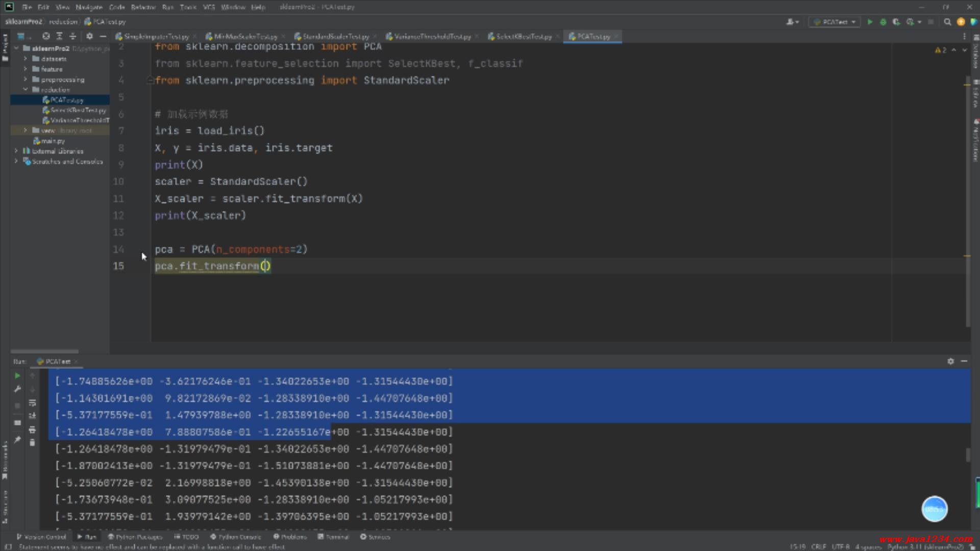Click the Search Everywhere magnifier icon
The image size is (980, 551).
coord(947,22)
